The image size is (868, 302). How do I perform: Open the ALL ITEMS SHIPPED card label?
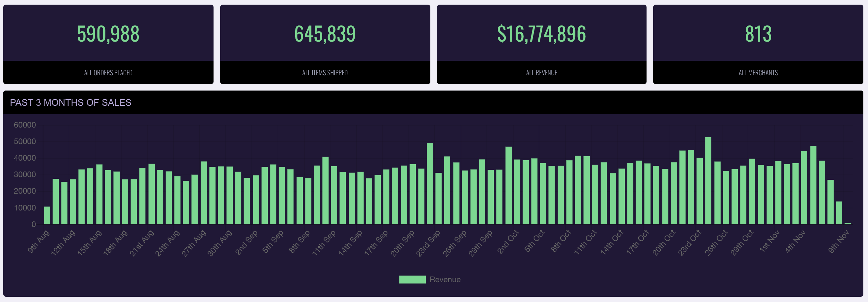tap(325, 73)
